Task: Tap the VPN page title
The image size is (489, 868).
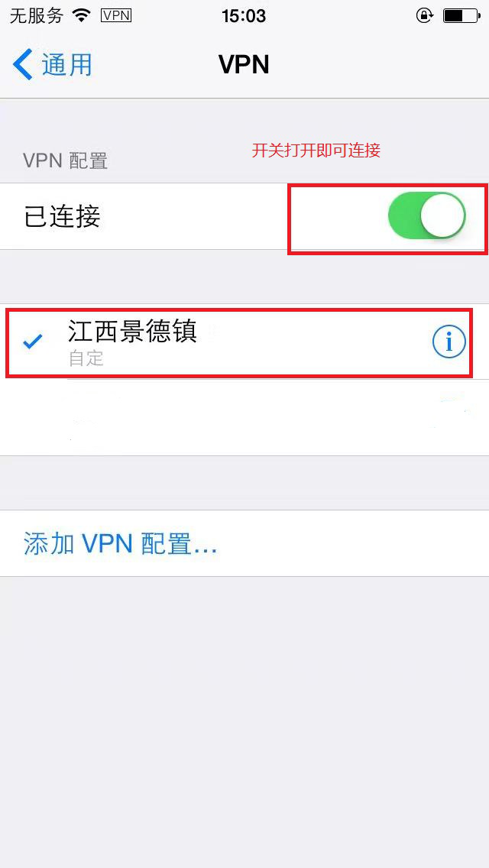Action: (244, 65)
